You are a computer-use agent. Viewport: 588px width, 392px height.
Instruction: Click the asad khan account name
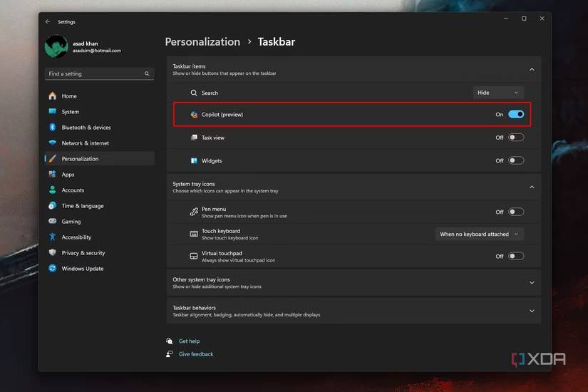tap(85, 43)
